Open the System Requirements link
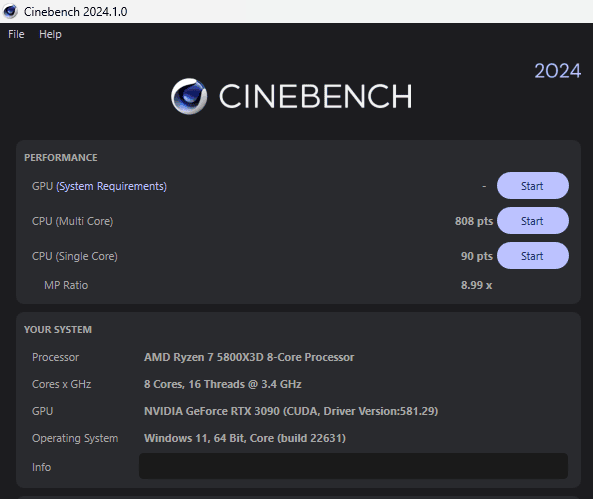The height and width of the screenshot is (499, 593). tap(112, 187)
